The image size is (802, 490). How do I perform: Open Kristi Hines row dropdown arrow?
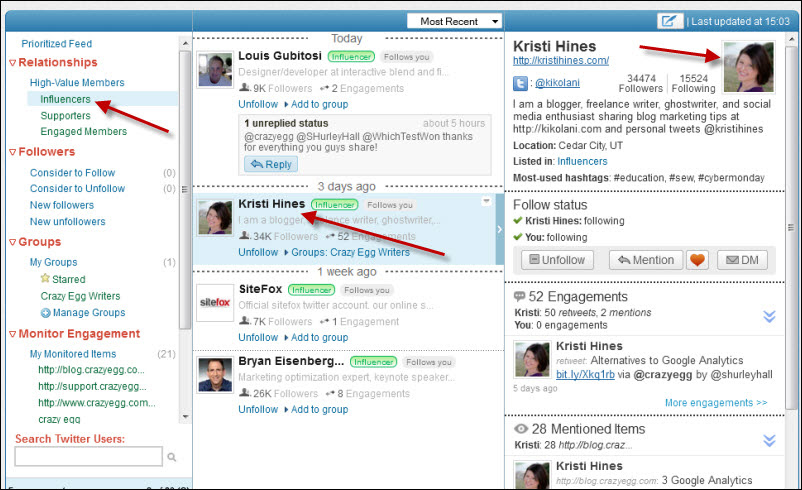pyautogui.click(x=486, y=201)
